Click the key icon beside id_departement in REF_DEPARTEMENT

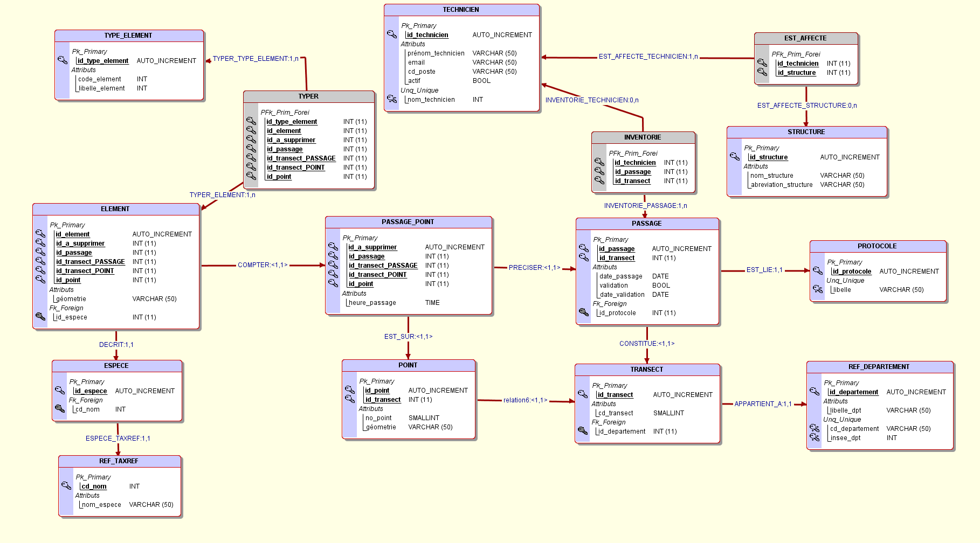point(815,392)
